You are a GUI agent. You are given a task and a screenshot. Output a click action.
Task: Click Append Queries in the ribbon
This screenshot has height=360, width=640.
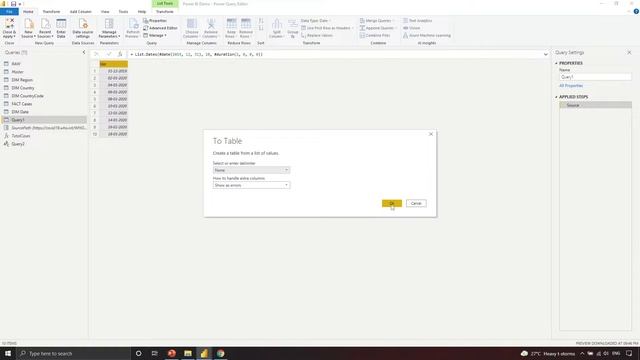(378, 28)
